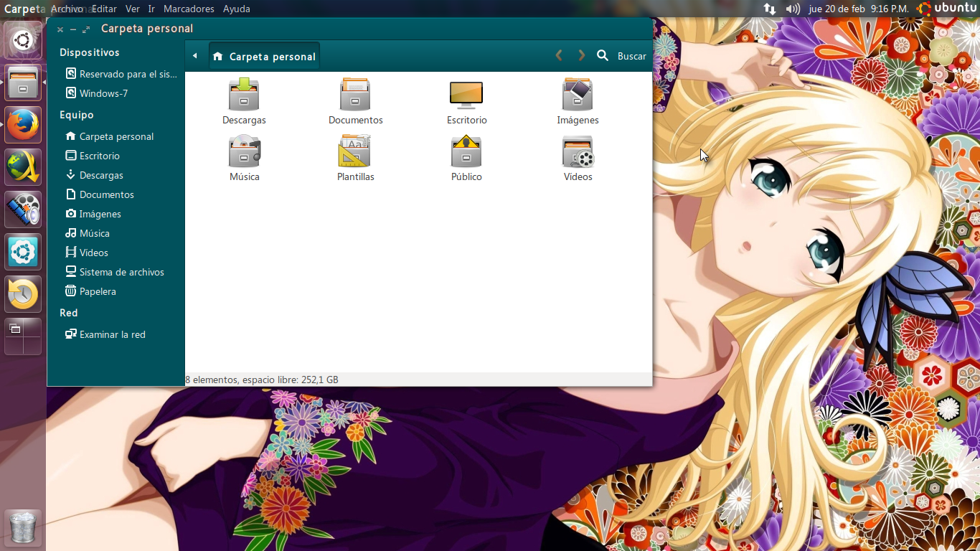Open the Ayuda menu
Screen dimensions: 980x551
click(237, 9)
